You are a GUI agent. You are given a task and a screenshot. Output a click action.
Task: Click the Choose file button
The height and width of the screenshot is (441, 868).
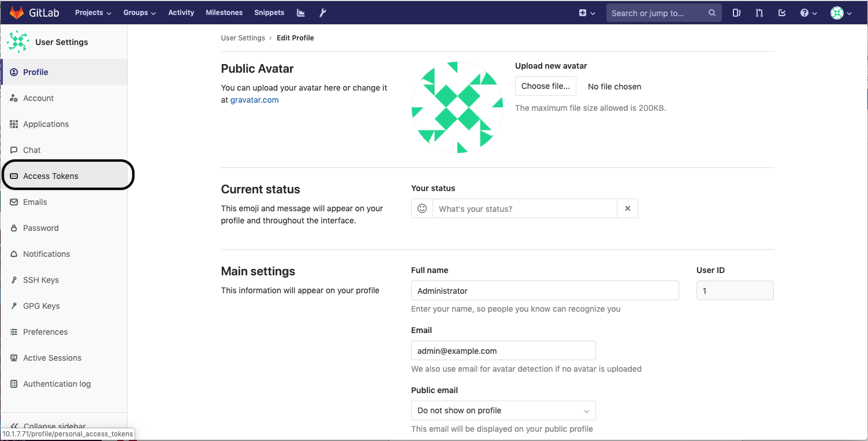click(545, 85)
